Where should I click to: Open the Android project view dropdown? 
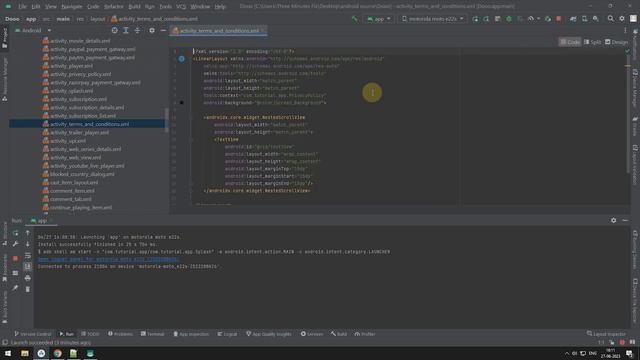click(x=33, y=31)
